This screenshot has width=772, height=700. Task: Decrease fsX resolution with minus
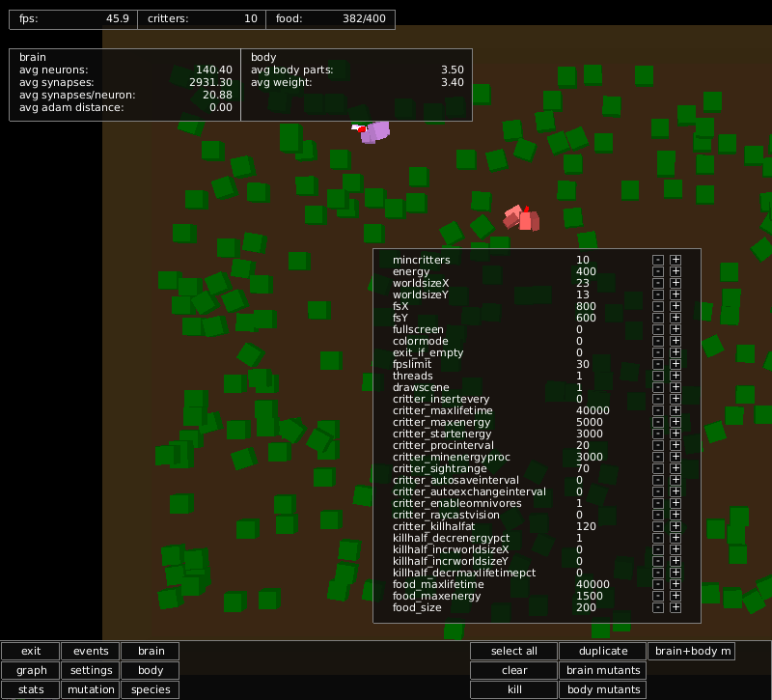click(658, 306)
